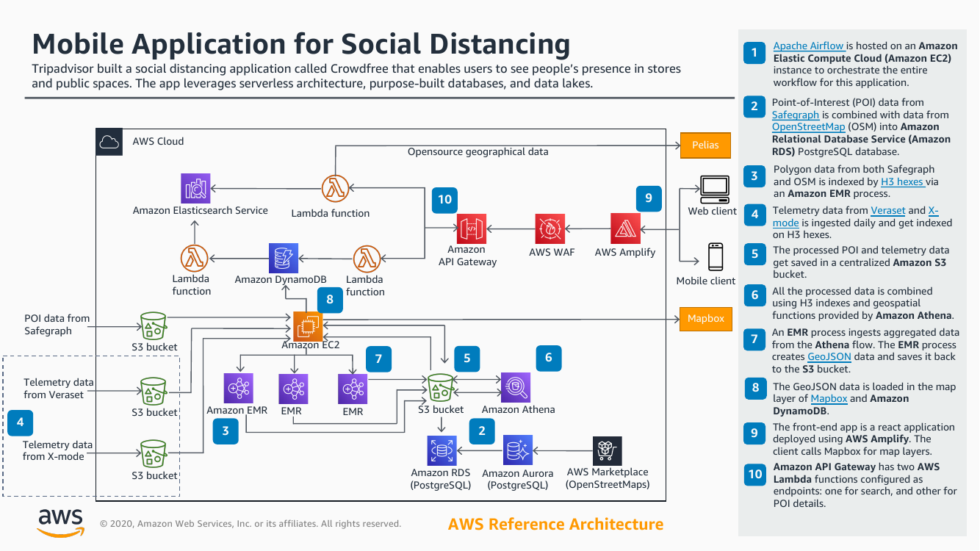Click the Amazon Elasticsearch Service icon
Image resolution: width=980 pixels, height=551 pixels.
coord(195,189)
